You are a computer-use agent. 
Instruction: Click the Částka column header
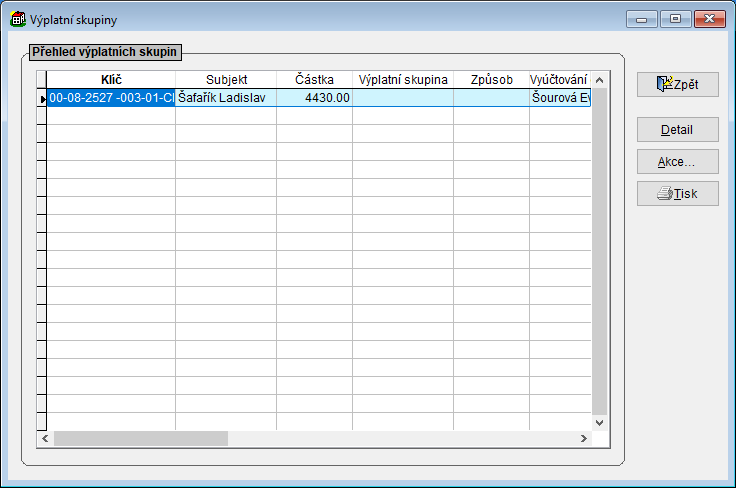coord(314,80)
